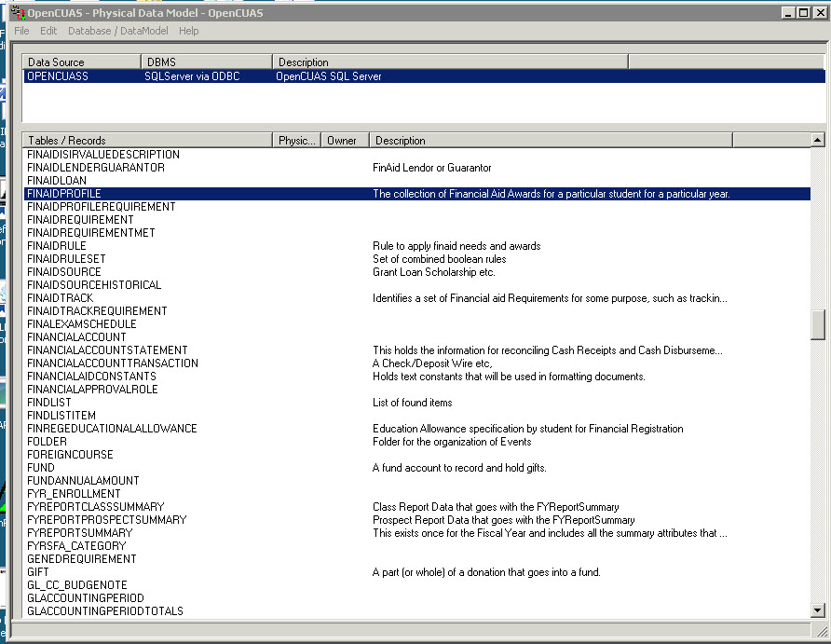The width and height of the screenshot is (831, 644).
Task: Select the GIFT table
Action: click(x=38, y=572)
